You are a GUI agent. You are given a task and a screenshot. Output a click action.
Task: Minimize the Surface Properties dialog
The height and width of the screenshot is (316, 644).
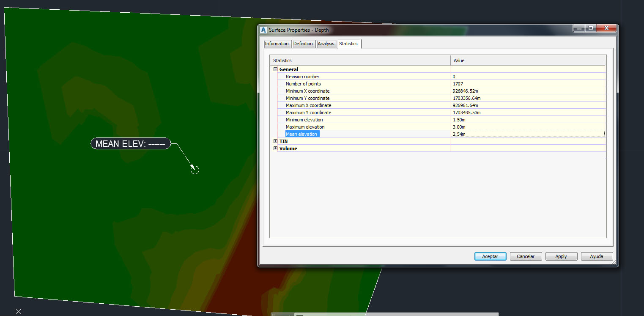click(579, 28)
